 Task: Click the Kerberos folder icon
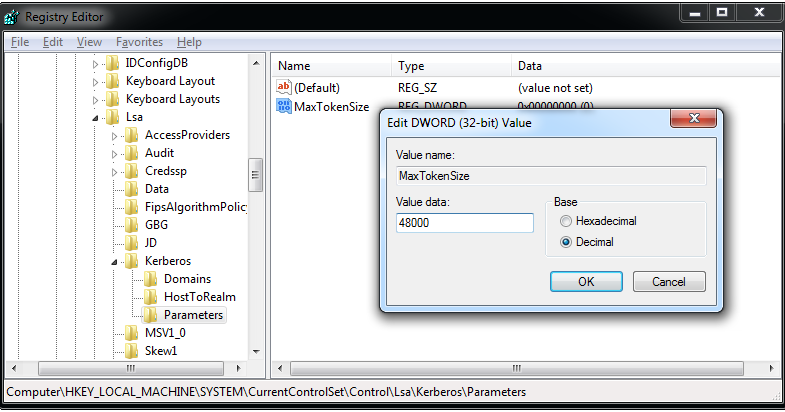[132, 261]
